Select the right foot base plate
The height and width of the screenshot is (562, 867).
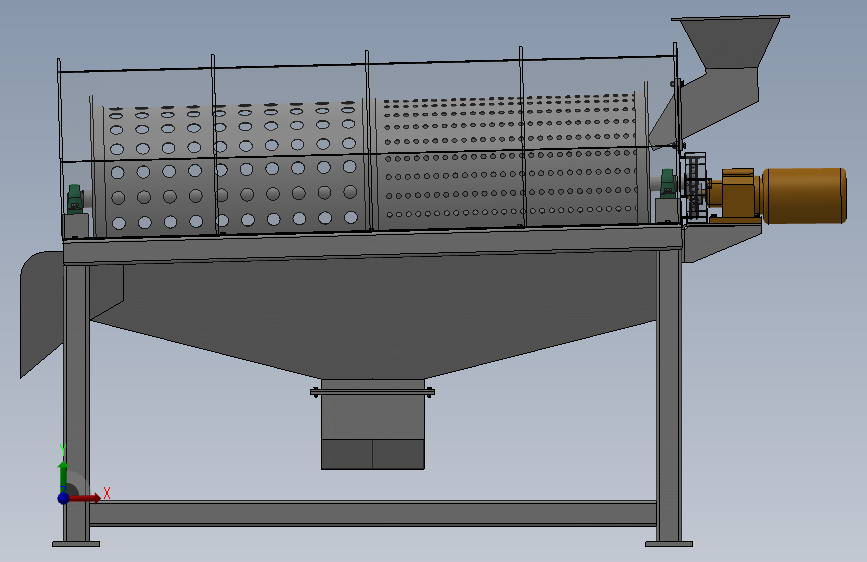669,544
